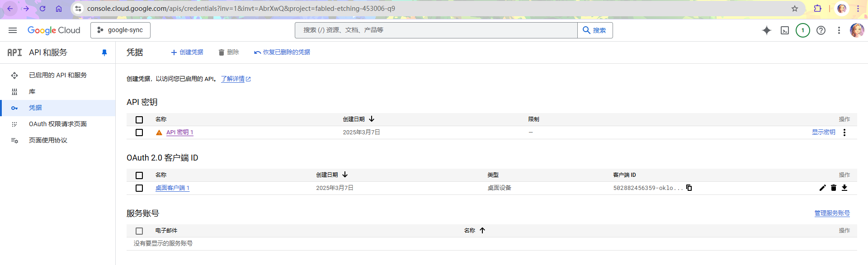
Task: Click the API keys 名称 column header
Action: tap(161, 119)
